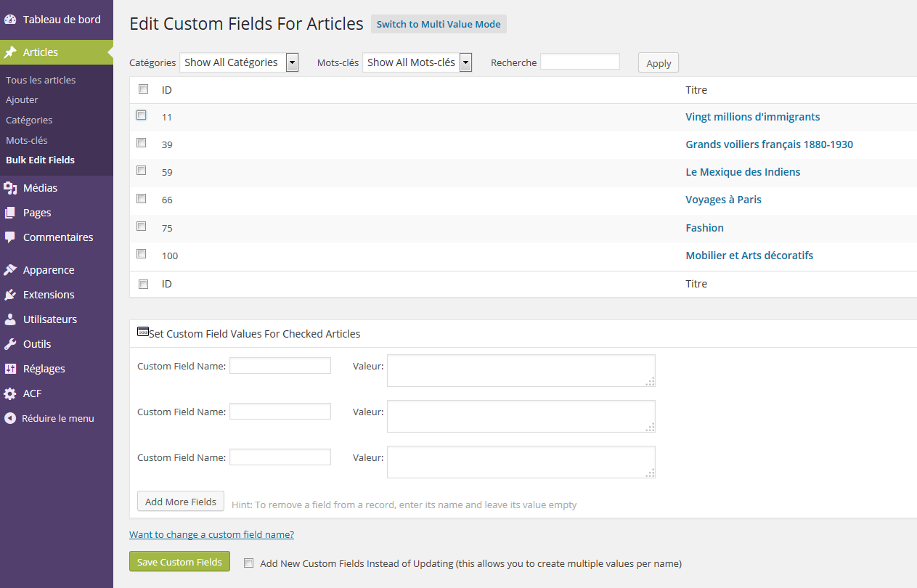This screenshot has width=917, height=588.
Task: Collapse menu with Réduire le menu arrow
Action: [10, 419]
